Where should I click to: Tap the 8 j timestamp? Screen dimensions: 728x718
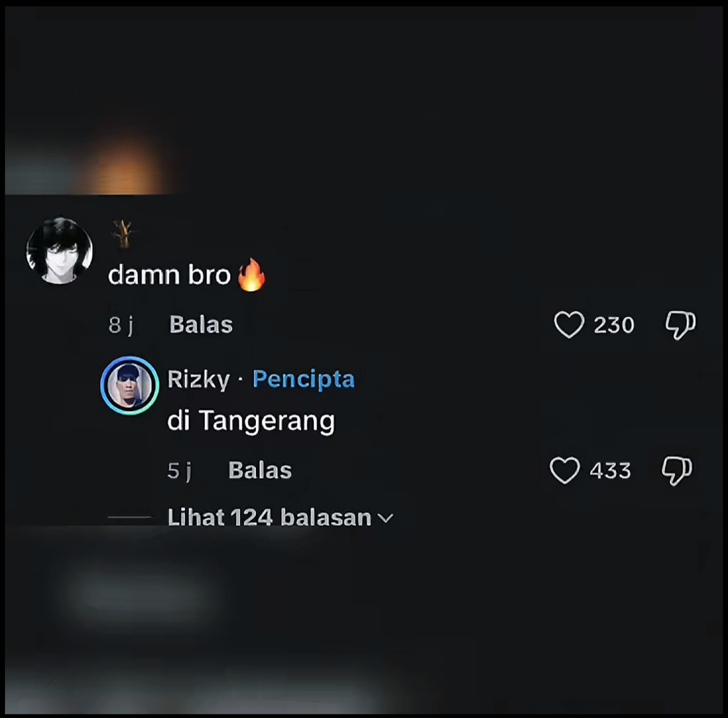(x=121, y=325)
